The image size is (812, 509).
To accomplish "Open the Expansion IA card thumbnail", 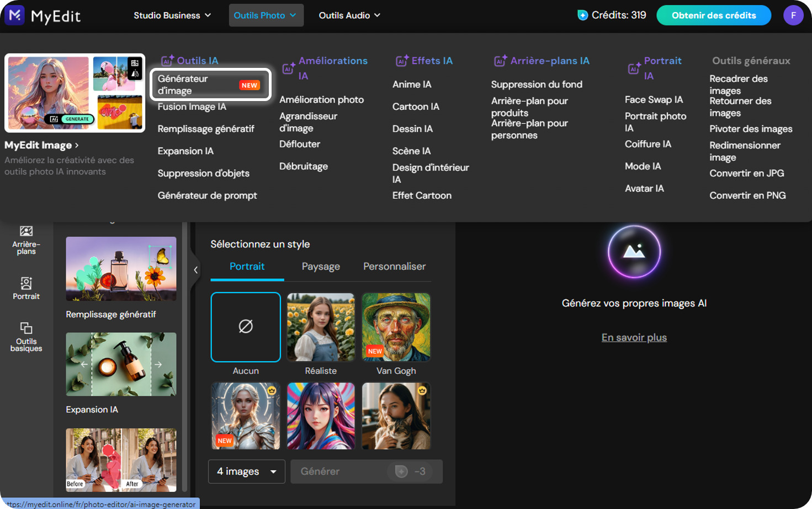I will coord(121,364).
